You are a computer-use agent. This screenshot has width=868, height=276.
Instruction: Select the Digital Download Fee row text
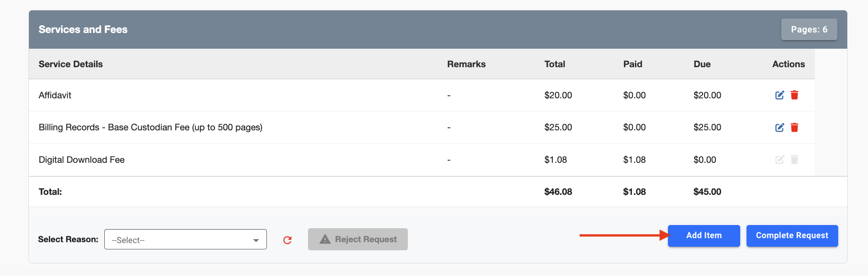coord(82,160)
